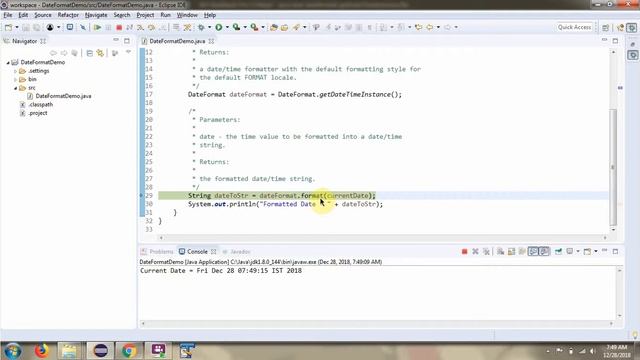The image size is (640, 360).
Task: Open the Open Perspective icon
Action: [606, 27]
